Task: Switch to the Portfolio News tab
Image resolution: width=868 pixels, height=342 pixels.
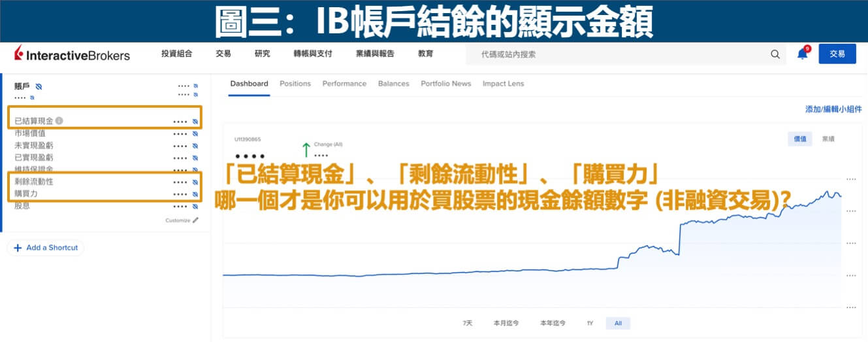Action: [x=446, y=84]
